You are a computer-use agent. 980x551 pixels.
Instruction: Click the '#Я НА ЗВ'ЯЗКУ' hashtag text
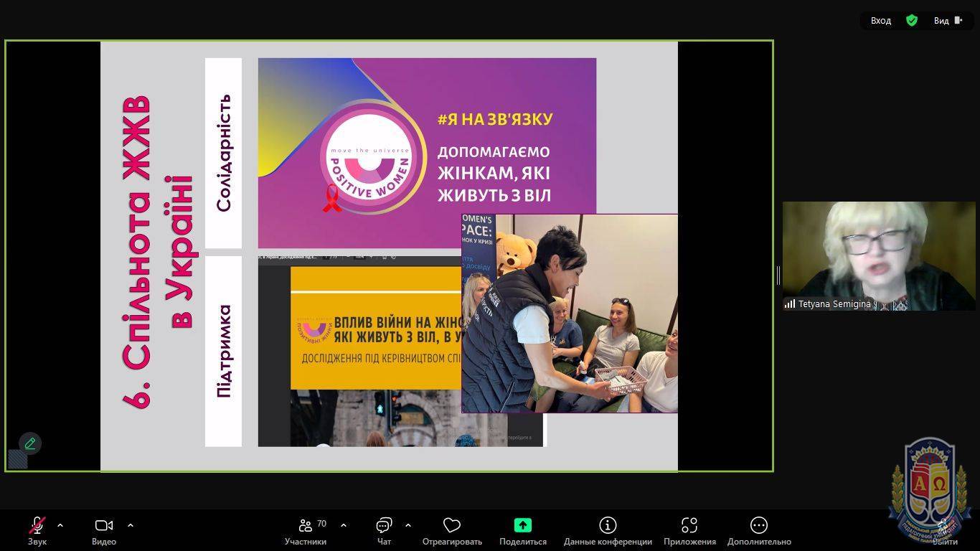tap(495, 119)
